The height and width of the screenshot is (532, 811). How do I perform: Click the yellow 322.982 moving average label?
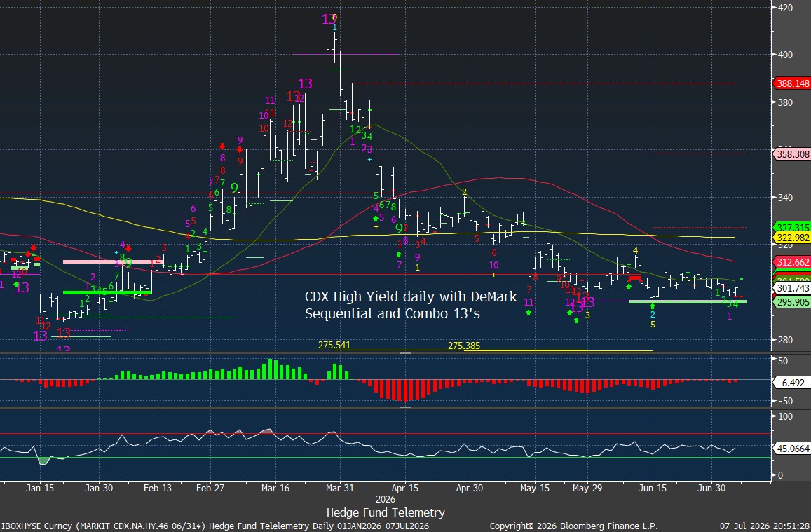pos(791,238)
